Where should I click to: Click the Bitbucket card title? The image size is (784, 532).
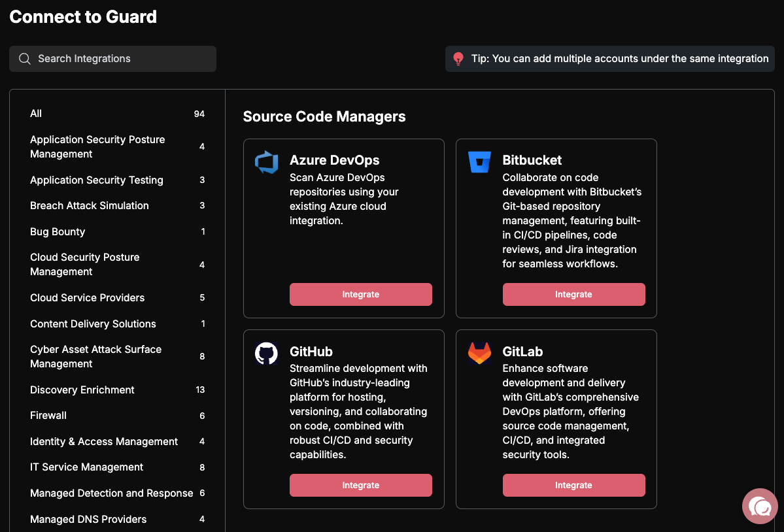(x=532, y=160)
